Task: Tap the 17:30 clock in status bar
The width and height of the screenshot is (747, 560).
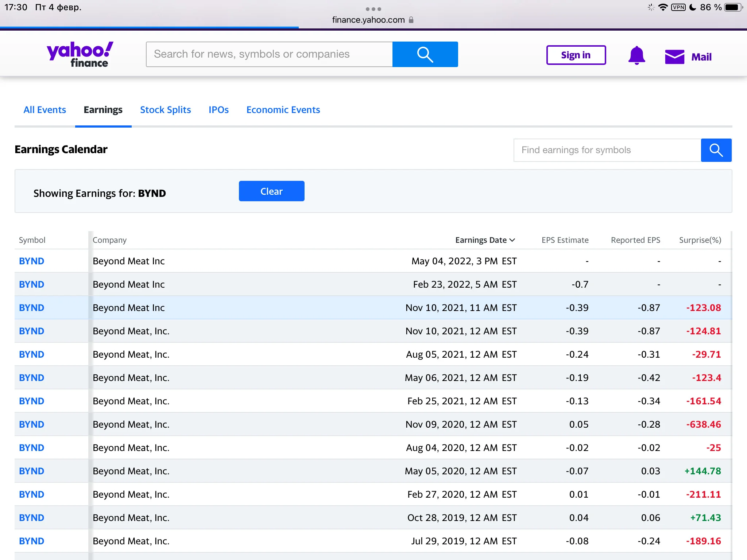Action: 16,7
